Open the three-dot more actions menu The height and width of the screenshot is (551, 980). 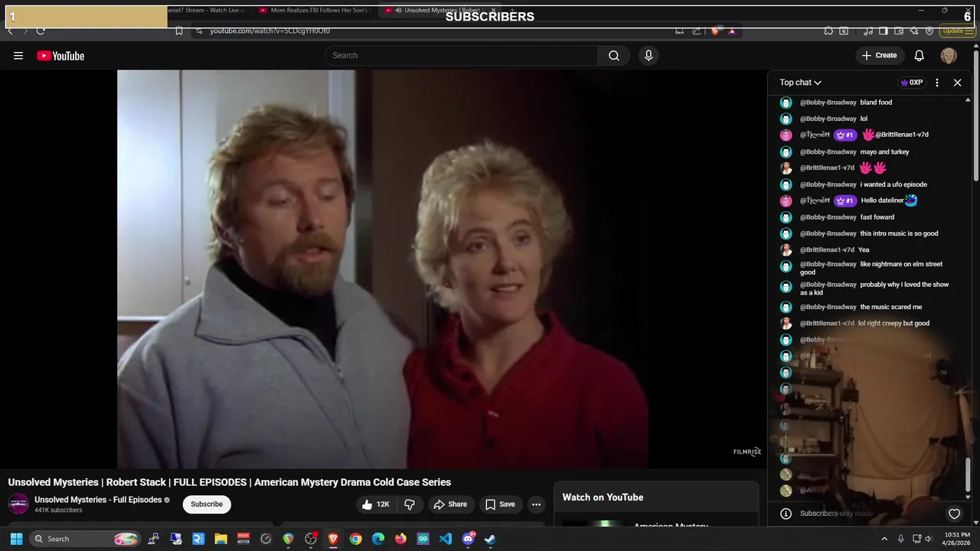(537, 504)
